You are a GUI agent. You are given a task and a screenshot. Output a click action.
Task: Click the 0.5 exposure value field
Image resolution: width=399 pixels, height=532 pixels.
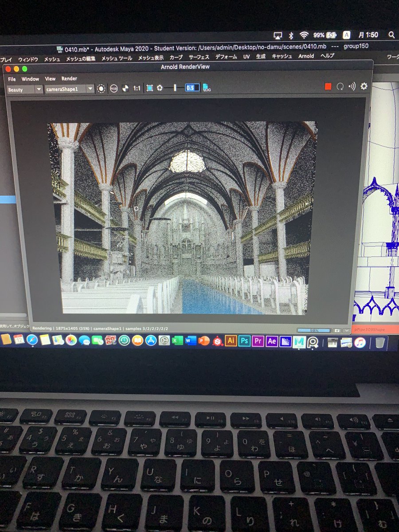[x=192, y=88]
